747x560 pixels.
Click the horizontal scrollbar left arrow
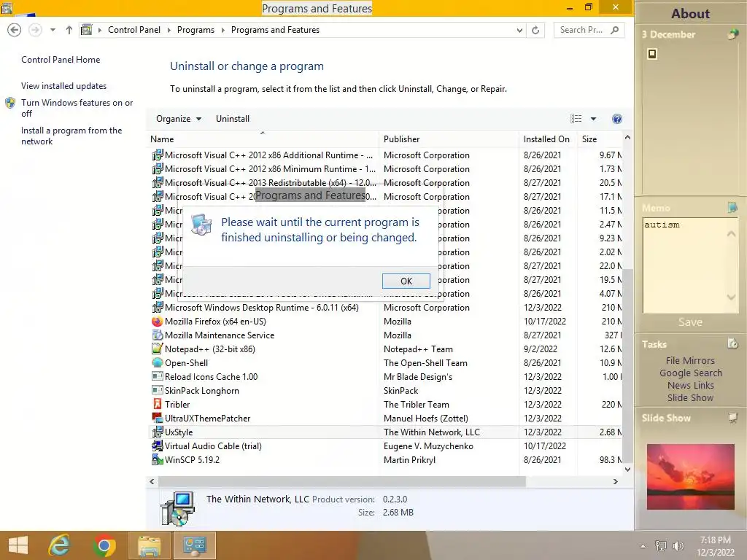coord(152,481)
